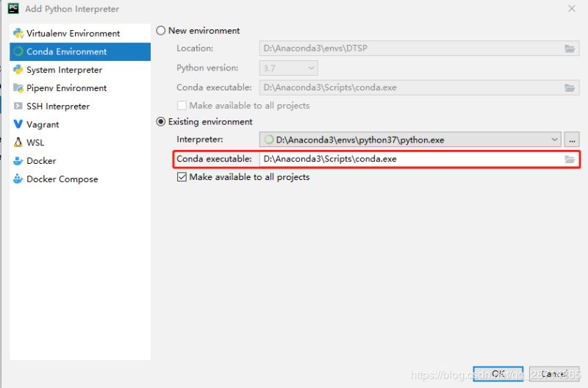The width and height of the screenshot is (588, 388).
Task: Click the Virtualenv Environment python icon
Action: click(x=18, y=33)
